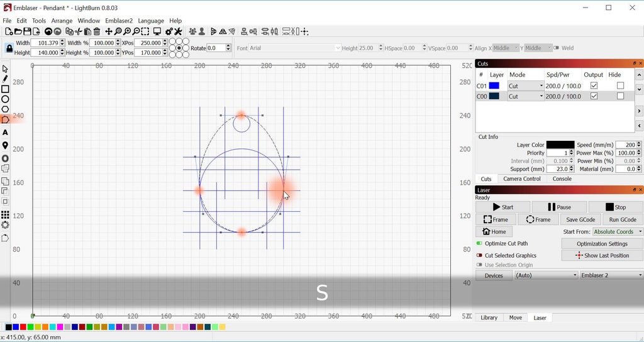Screen dimensions: 644x342
Task: Toggle Cut Selected Graphics switch
Action: pyautogui.click(x=479, y=255)
